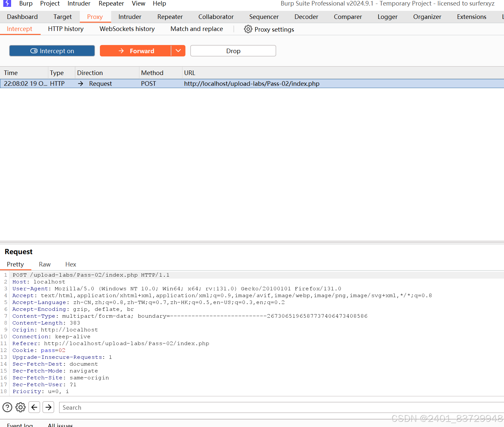Open the Intruder menu in menu bar
Viewport: 504px width, 427px height.
pos(79,4)
